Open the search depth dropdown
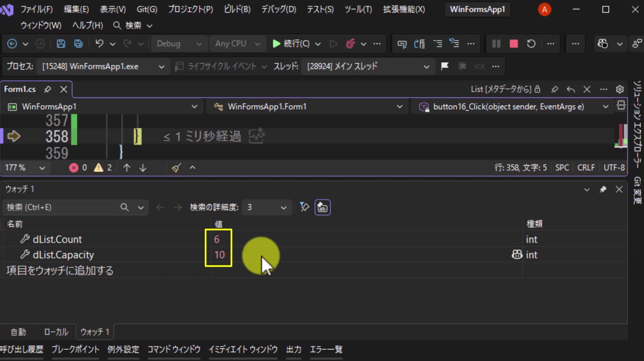644x361 pixels. pos(266,207)
